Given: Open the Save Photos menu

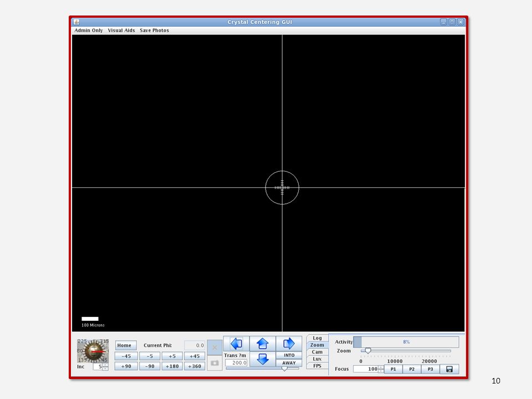Looking at the screenshot, I should (x=154, y=30).
